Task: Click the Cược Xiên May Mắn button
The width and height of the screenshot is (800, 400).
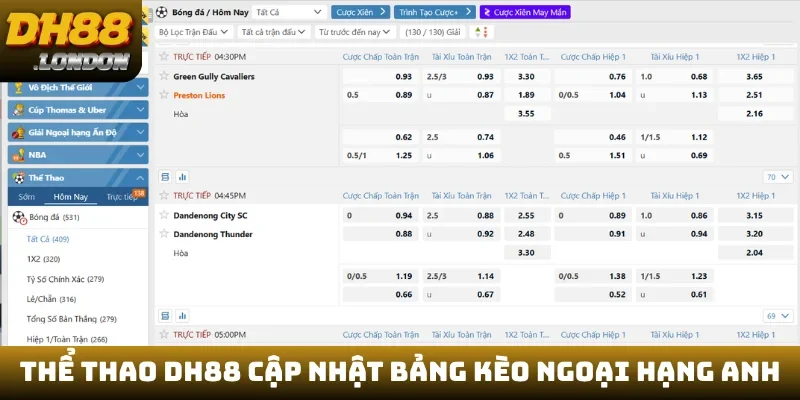Action: [525, 12]
